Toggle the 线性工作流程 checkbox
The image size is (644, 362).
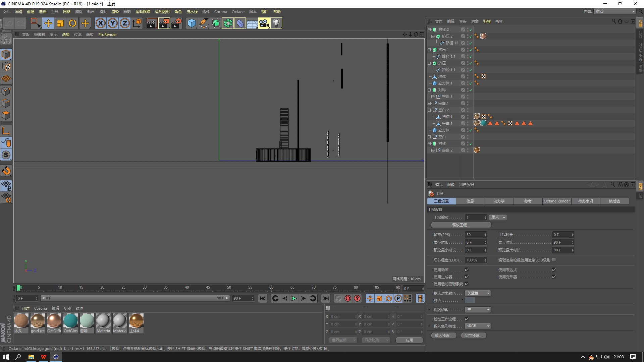coord(467,319)
